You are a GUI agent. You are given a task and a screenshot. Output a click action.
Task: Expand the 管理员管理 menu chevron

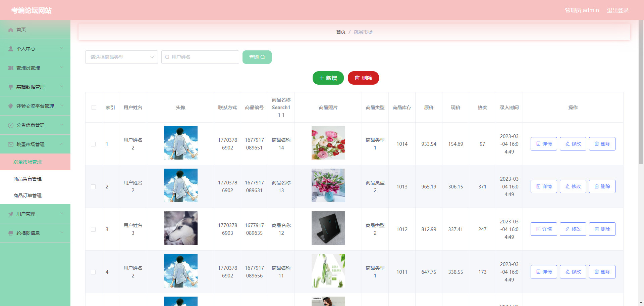(62, 68)
